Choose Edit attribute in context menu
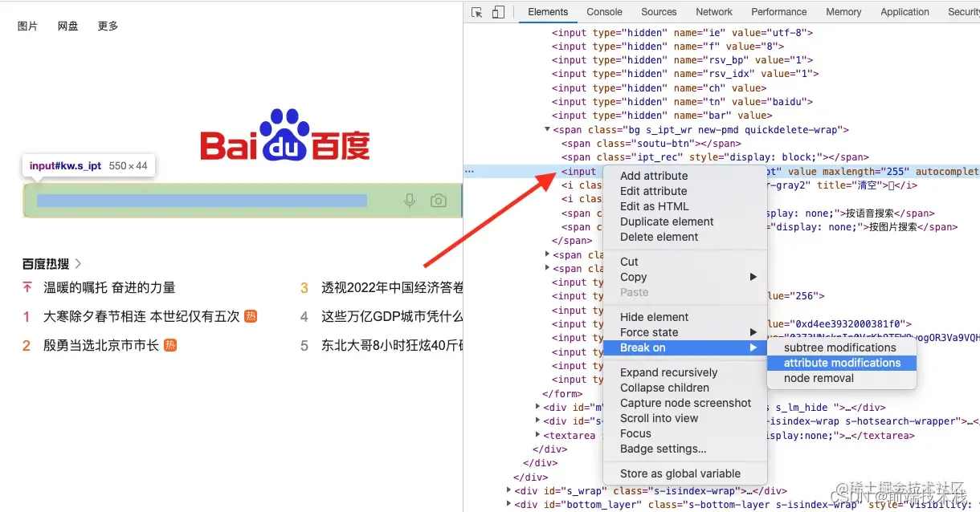Viewport: 980px width, 512px height. (x=685, y=191)
